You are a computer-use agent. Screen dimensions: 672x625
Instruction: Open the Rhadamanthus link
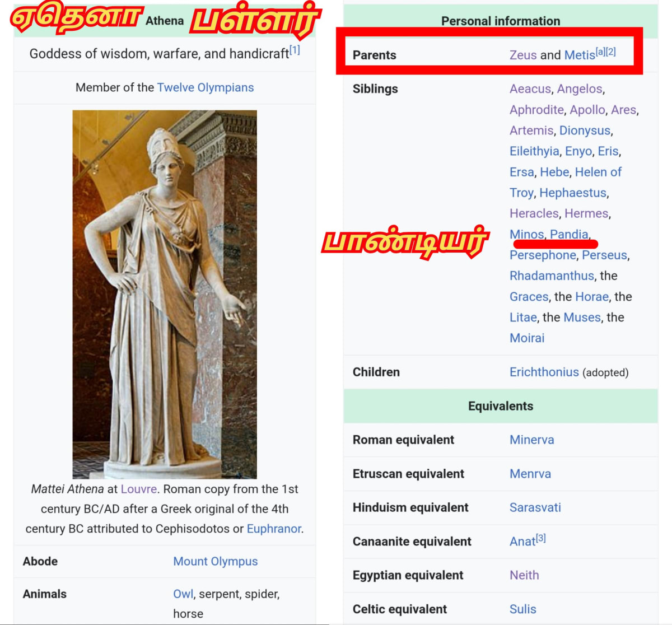point(552,276)
